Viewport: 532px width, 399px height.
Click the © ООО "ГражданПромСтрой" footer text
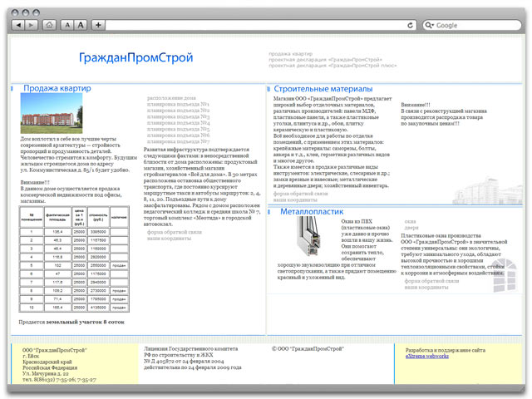[308, 349]
